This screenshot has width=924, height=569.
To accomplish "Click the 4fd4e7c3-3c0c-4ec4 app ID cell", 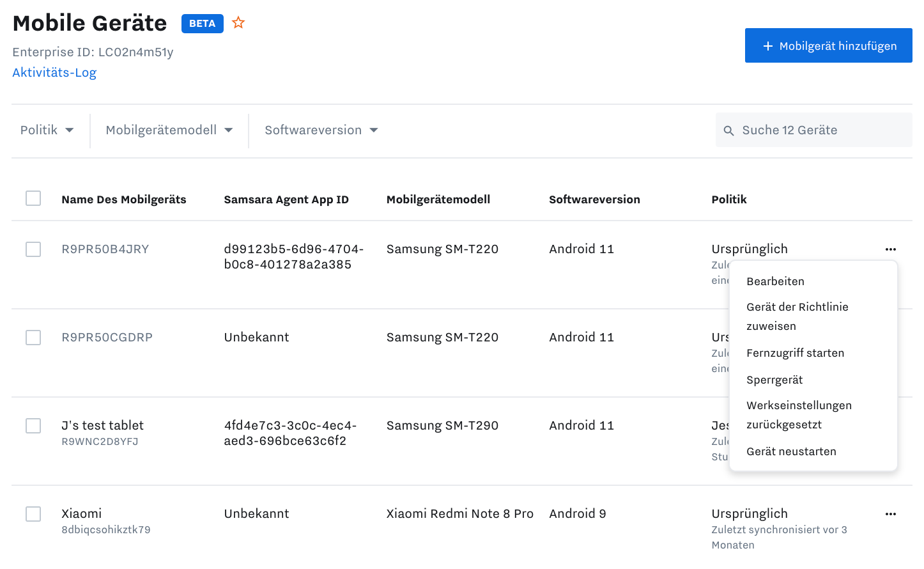I will click(x=290, y=433).
